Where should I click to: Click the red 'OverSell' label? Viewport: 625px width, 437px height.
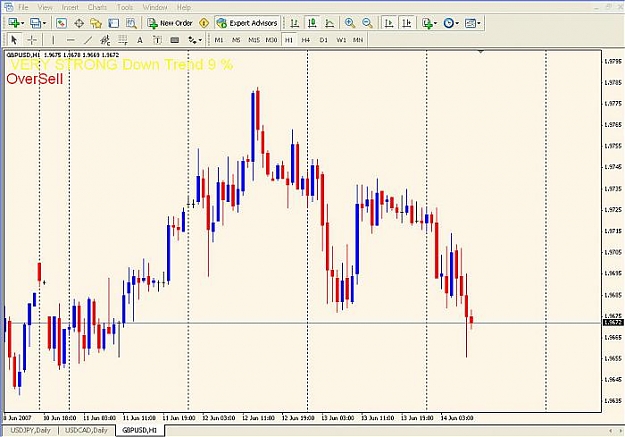tap(35, 79)
